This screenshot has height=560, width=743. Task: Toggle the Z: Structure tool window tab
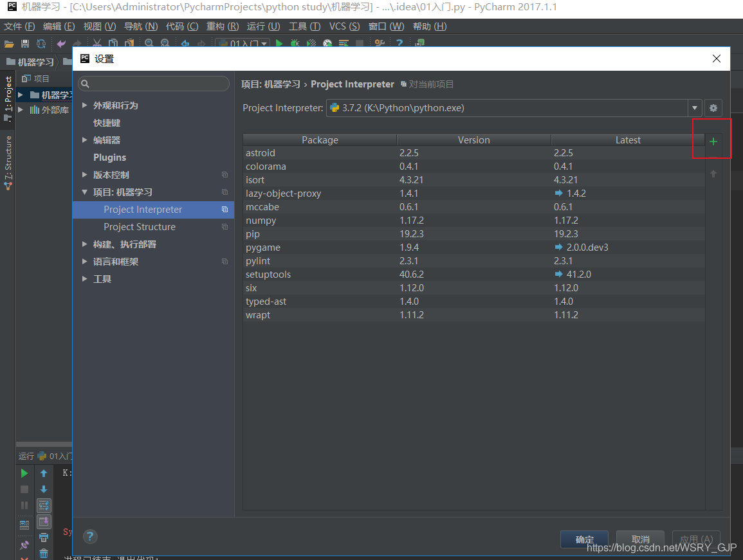pos(8,162)
